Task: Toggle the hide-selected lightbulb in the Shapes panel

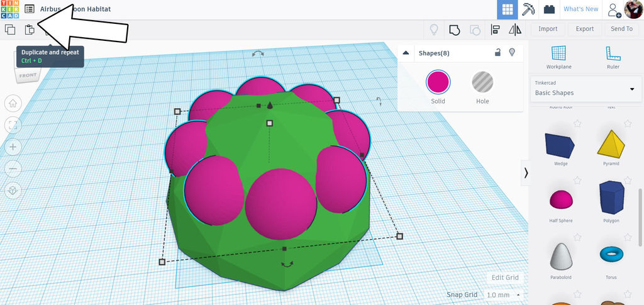Action: [x=512, y=52]
